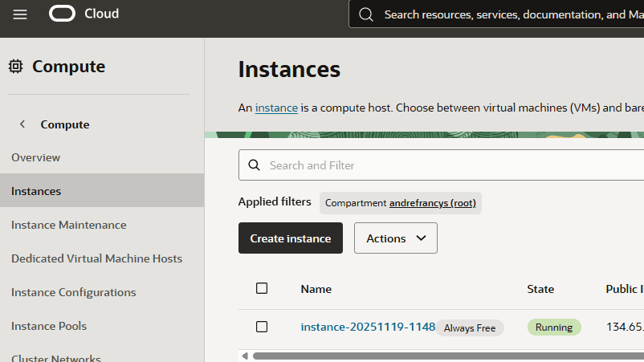Open the hamburger navigation menu

pyautogui.click(x=20, y=14)
